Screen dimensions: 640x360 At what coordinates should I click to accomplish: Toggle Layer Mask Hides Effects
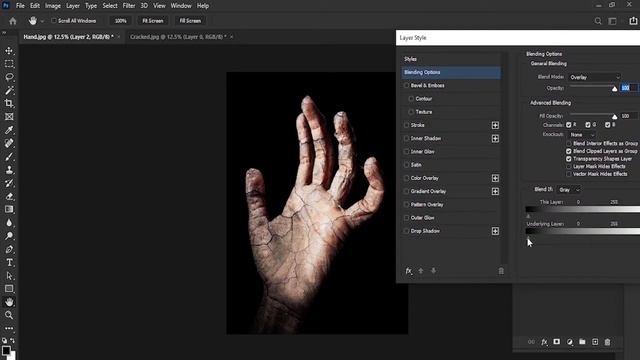click(x=569, y=167)
